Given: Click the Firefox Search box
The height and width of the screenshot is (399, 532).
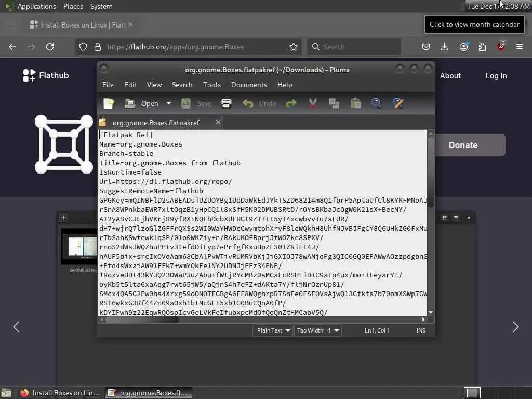Looking at the screenshot, I should tap(354, 47).
